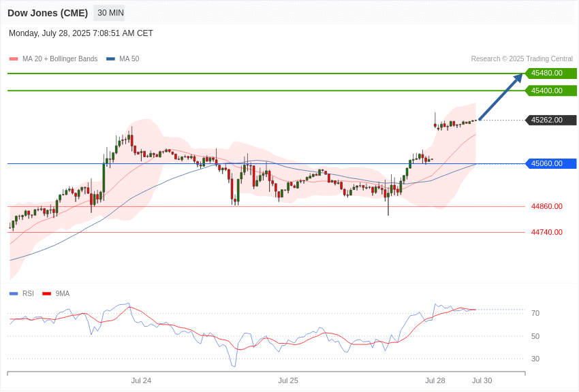The height and width of the screenshot is (392, 579).
Task: Select the MA 50 legend label
Action: click(129, 59)
